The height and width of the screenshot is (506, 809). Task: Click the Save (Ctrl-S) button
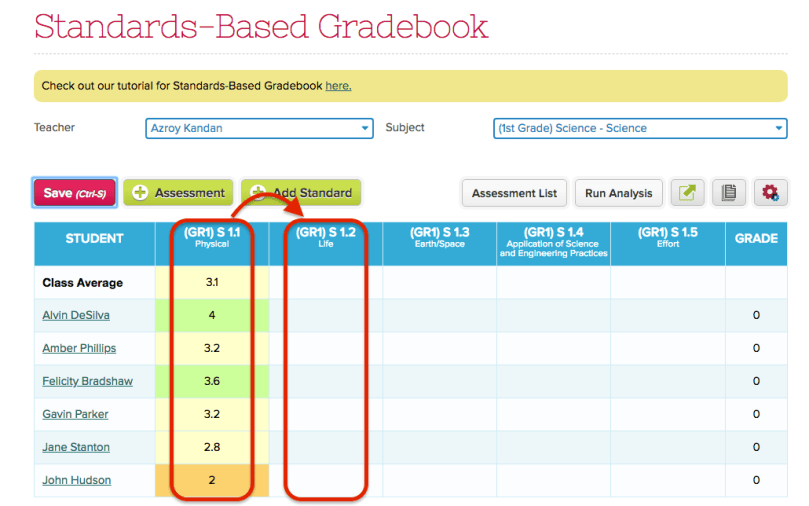75,193
